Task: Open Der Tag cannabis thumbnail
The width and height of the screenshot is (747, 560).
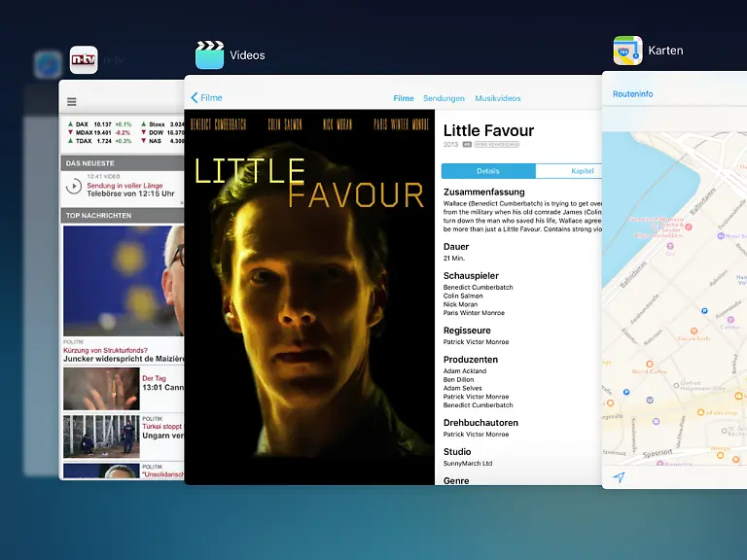Action: [x=101, y=389]
